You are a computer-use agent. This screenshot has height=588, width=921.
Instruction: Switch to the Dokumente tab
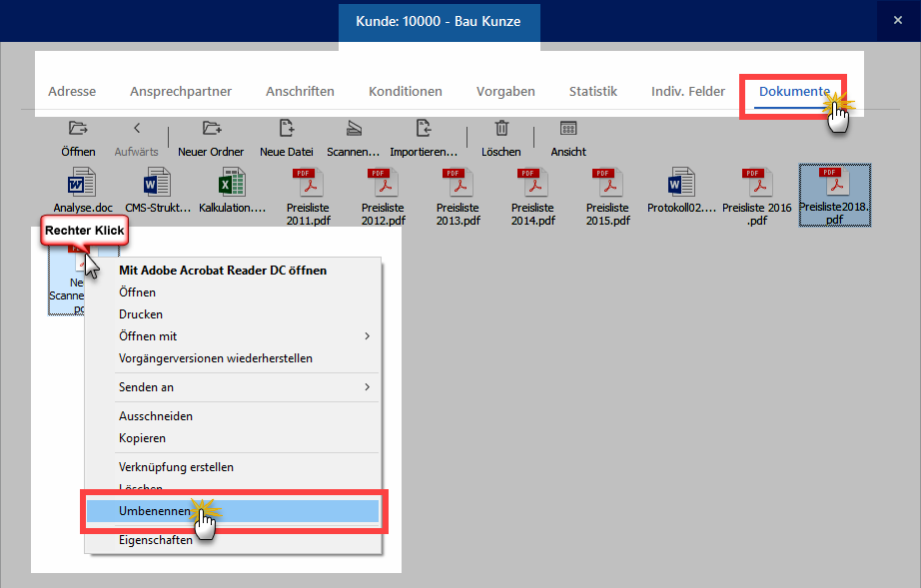793,92
